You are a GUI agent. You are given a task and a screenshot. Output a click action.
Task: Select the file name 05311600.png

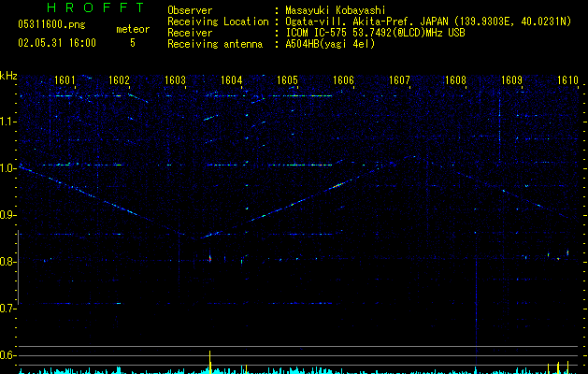(x=51, y=24)
